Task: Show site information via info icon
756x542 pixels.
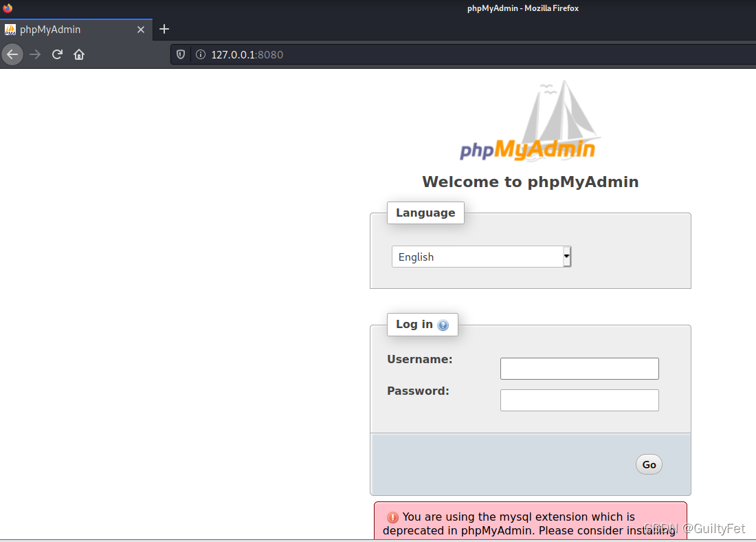Action: (201, 54)
